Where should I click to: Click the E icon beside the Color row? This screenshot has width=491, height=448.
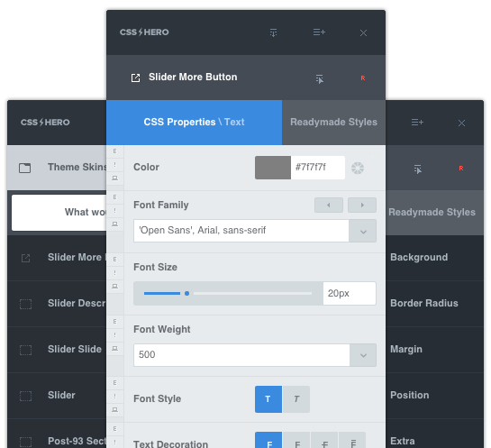tap(115, 151)
